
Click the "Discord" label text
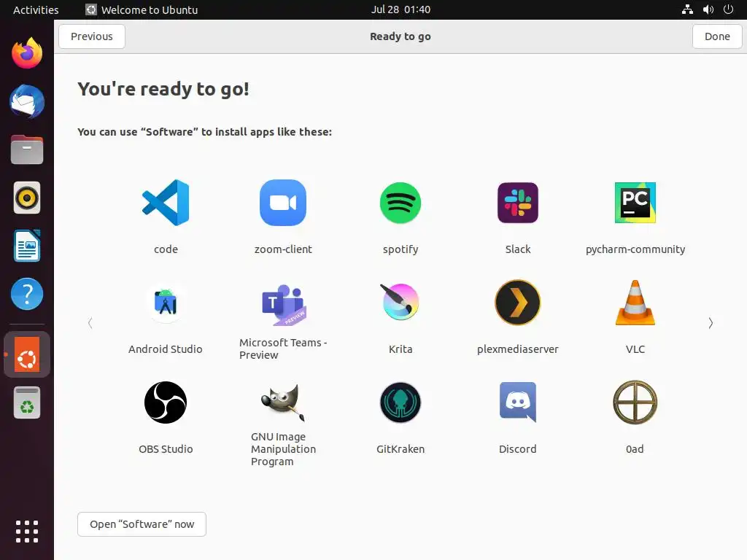(518, 449)
